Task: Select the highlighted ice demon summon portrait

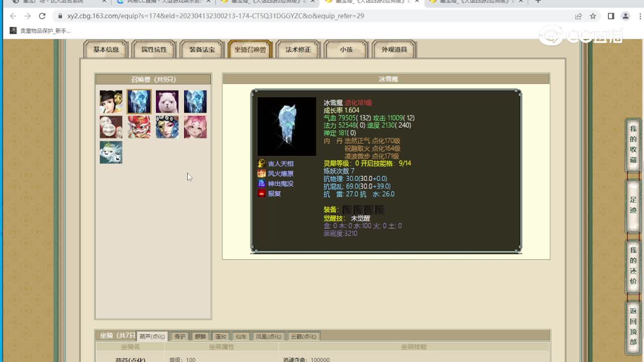Action: click(139, 102)
